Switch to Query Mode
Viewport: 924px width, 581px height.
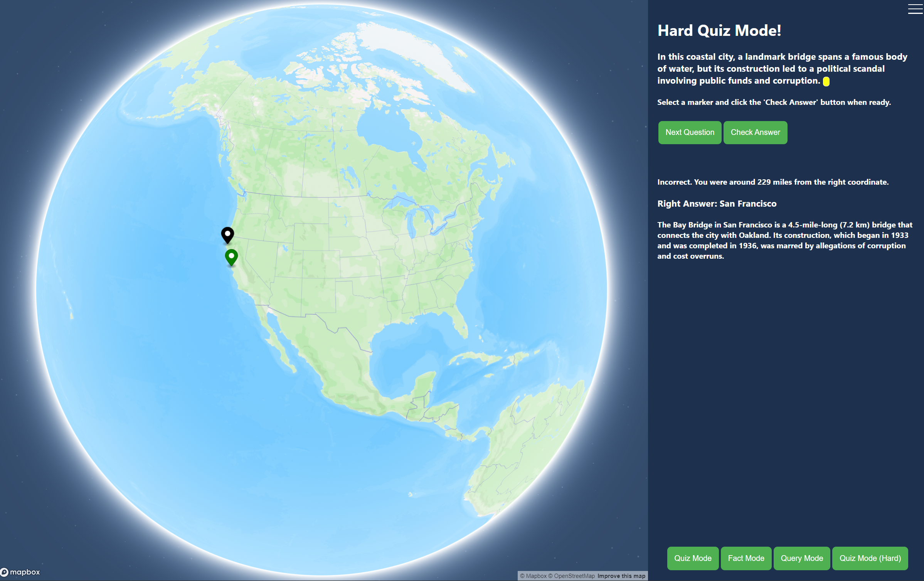click(x=801, y=558)
